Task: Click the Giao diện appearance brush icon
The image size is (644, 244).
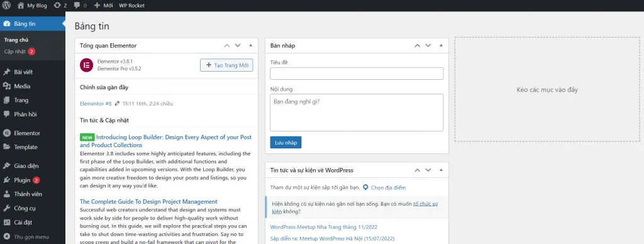Action: 6,166
